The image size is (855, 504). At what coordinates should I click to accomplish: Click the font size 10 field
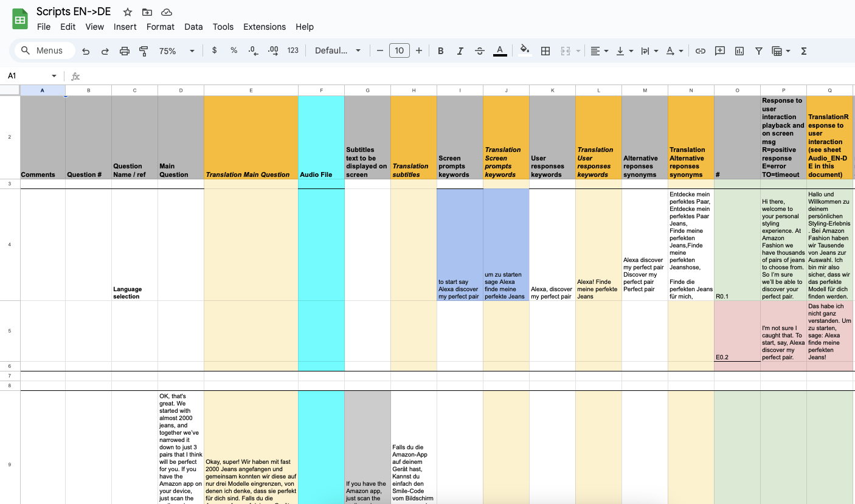click(400, 50)
